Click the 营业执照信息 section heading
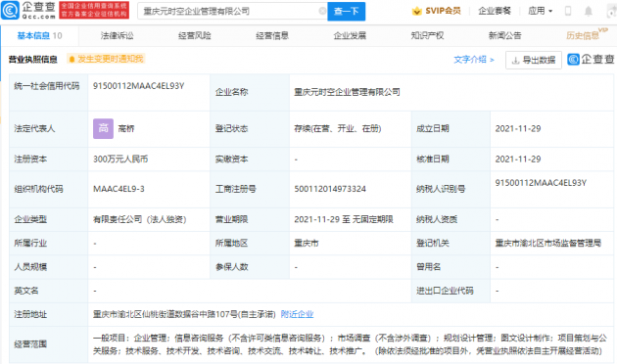 pos(32,60)
